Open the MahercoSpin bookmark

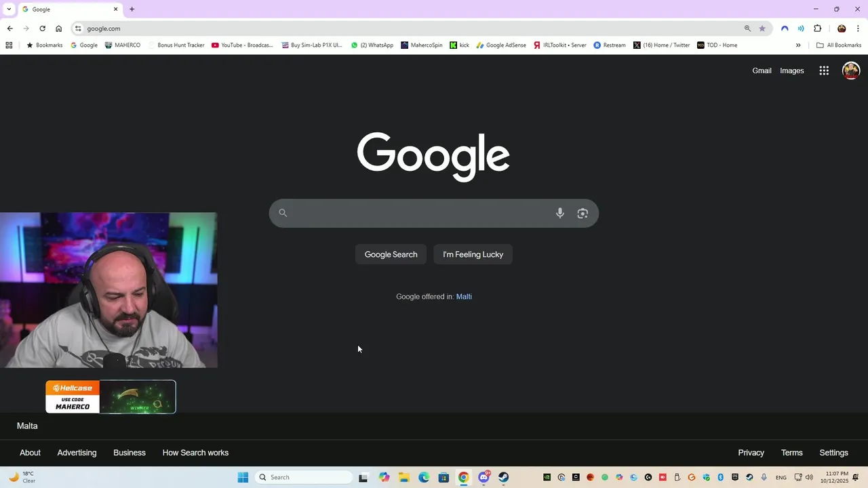[421, 45]
